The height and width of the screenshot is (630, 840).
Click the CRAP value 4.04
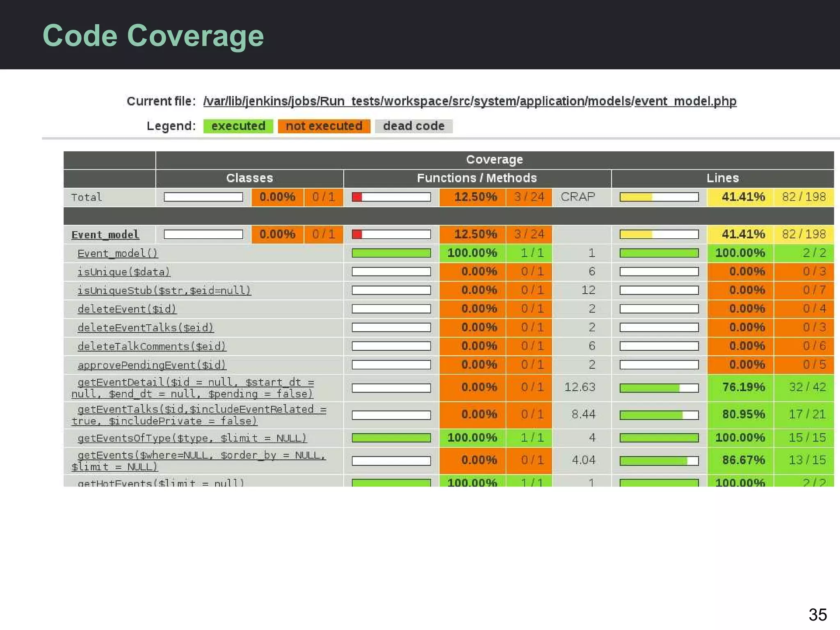[583, 460]
